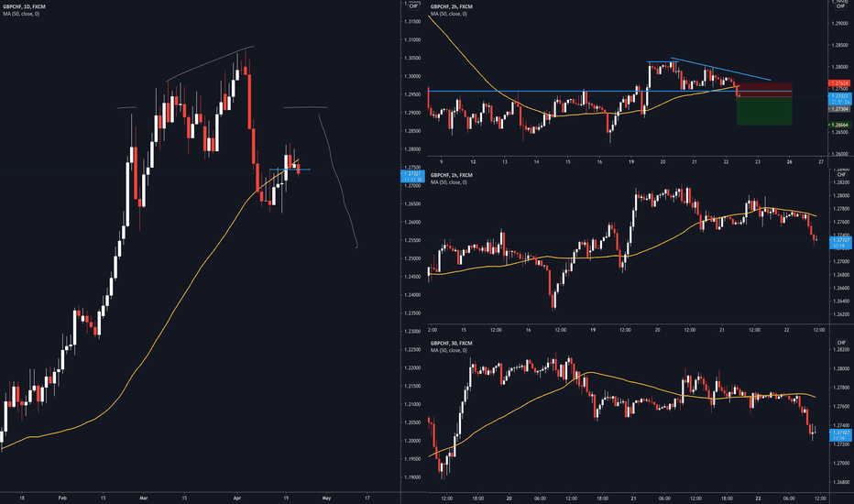
Task: Click the Apr date label on daily time axis
Action: point(236,498)
